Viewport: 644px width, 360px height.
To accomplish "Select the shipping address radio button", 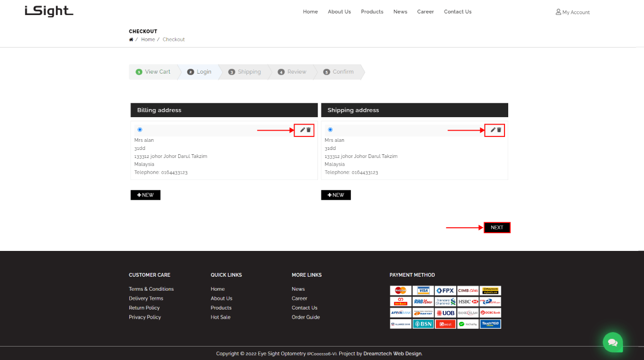I will (330, 129).
